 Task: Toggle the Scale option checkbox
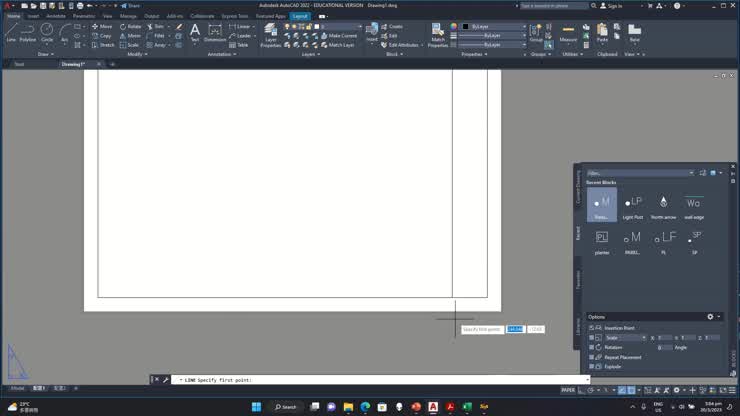coord(591,338)
